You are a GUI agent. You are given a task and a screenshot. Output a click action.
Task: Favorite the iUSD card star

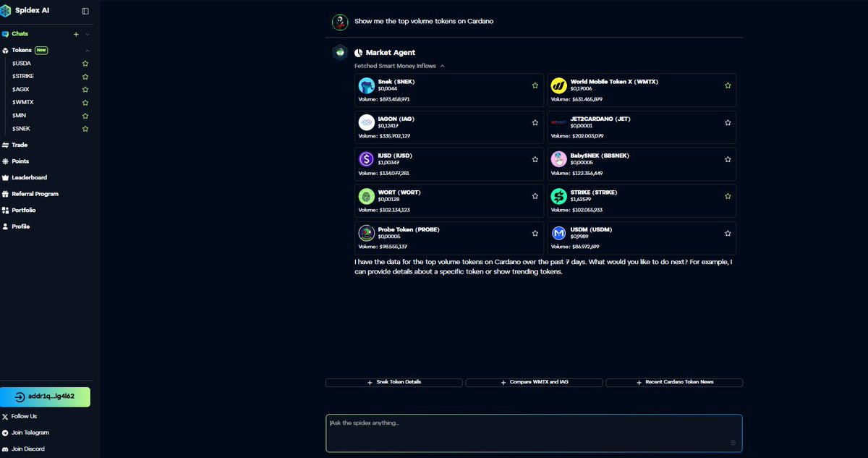(535, 159)
